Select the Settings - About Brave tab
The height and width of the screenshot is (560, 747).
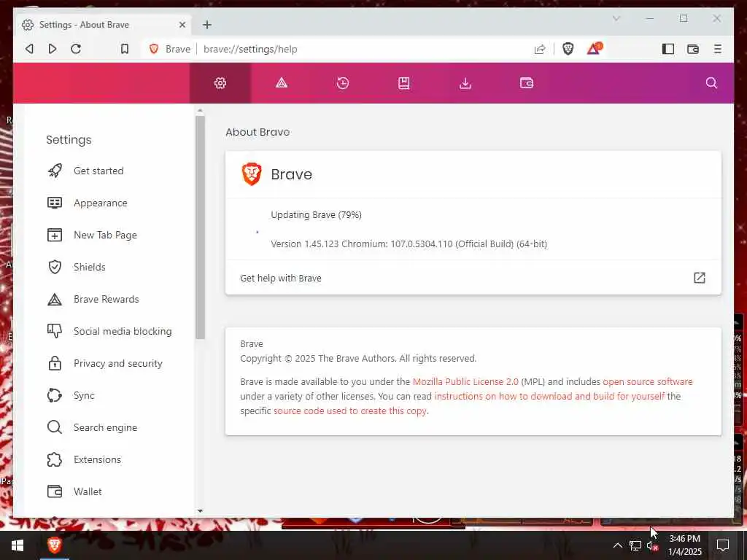click(102, 25)
